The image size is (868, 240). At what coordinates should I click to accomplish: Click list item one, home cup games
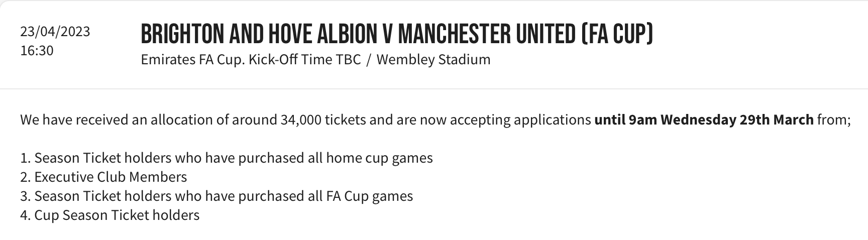coord(227,158)
